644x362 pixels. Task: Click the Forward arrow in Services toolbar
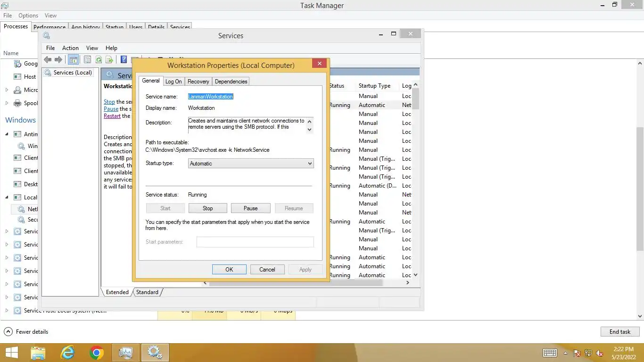pyautogui.click(x=58, y=59)
